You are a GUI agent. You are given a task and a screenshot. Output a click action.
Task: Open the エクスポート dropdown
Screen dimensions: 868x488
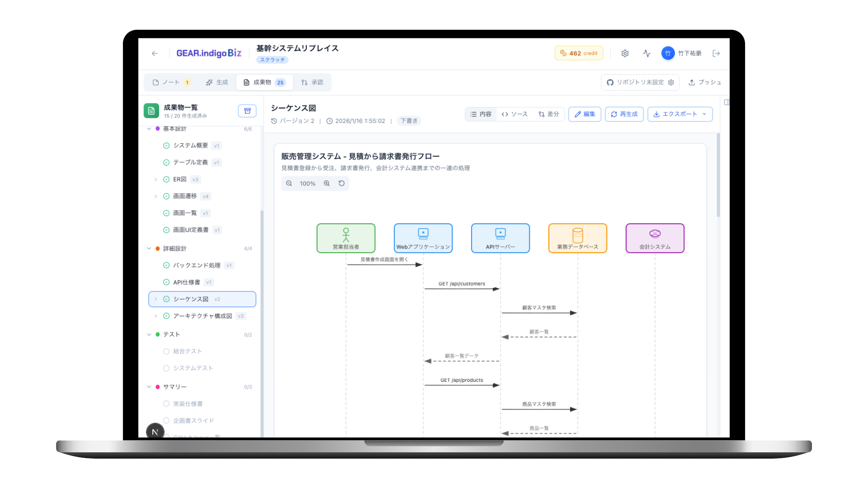[x=679, y=114]
